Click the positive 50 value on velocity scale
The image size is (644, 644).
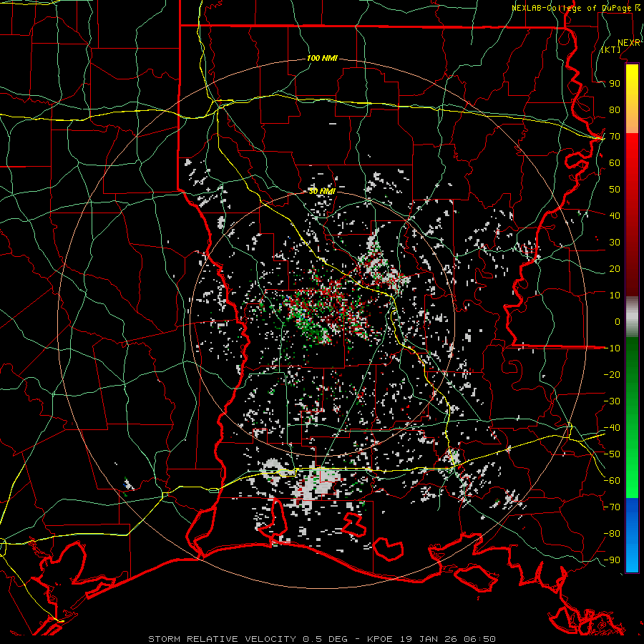pos(615,190)
